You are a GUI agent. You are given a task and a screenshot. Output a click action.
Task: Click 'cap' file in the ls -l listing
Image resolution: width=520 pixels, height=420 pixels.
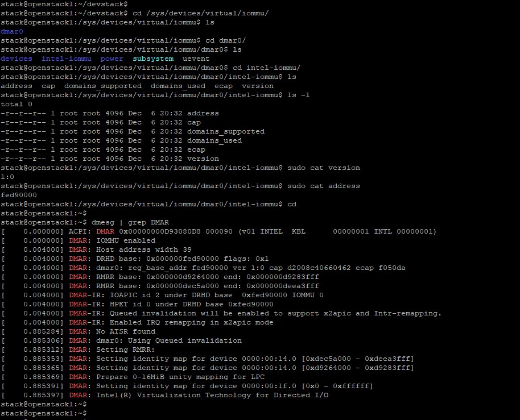coord(194,123)
